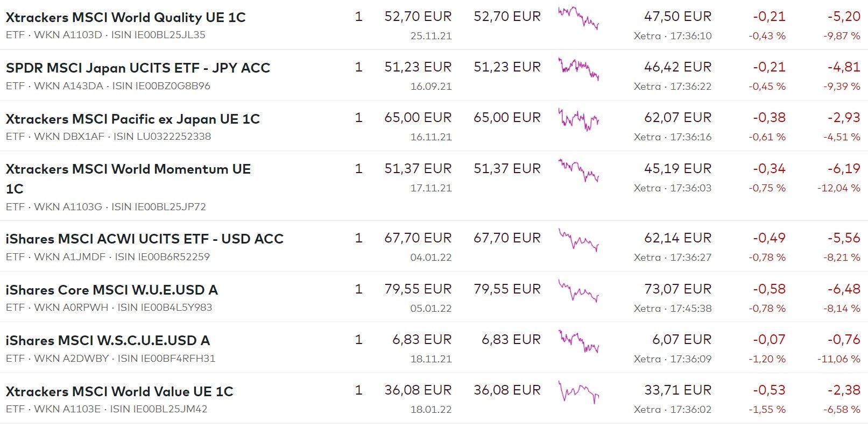Click the World Value sparkline chart
The image size is (868, 429).
click(578, 391)
